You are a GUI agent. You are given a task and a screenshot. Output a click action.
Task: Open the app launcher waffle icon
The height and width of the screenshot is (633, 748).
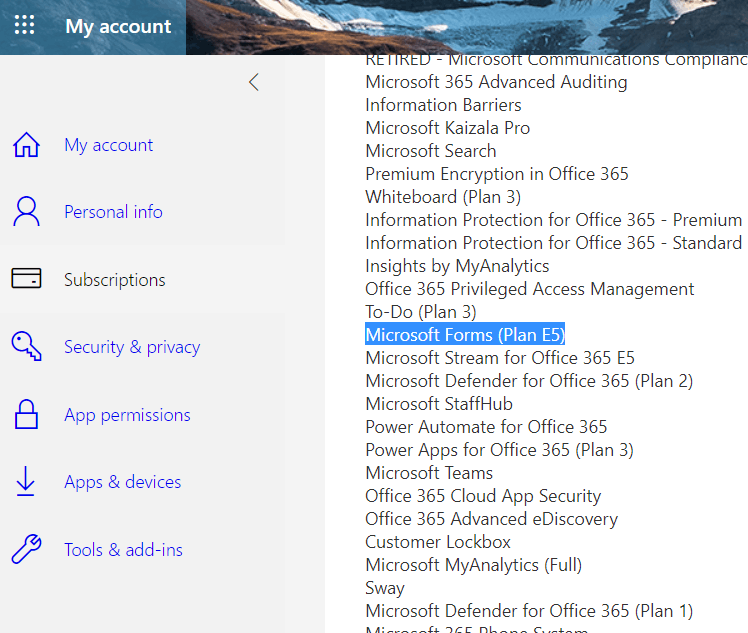(x=24, y=25)
